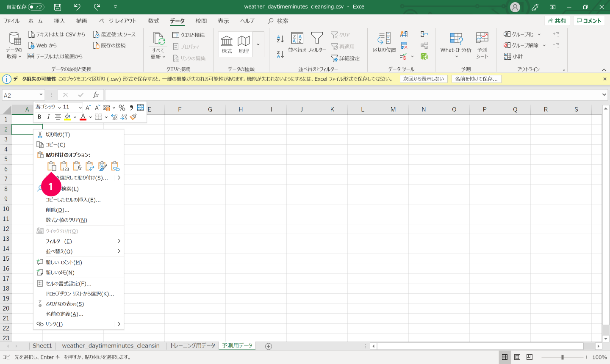
Task: Select セルの書式設定(F)... menu item
Action: pos(78,284)
